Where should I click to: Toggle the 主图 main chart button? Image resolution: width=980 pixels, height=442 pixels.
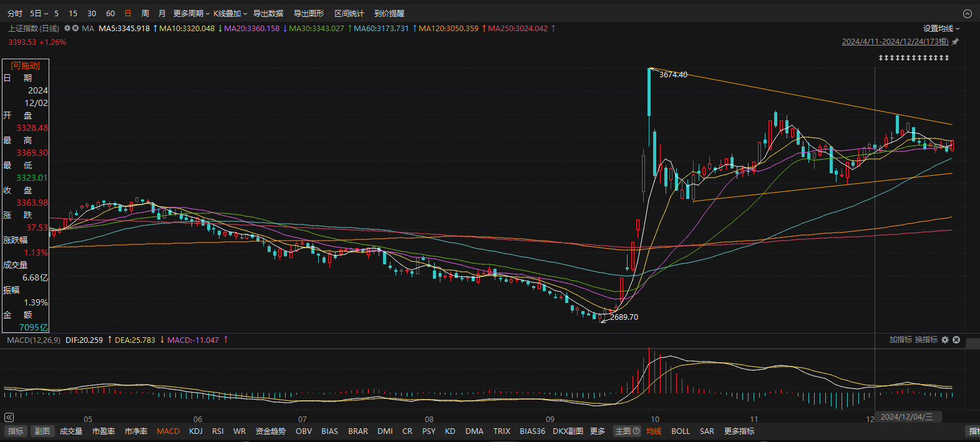tap(623, 431)
